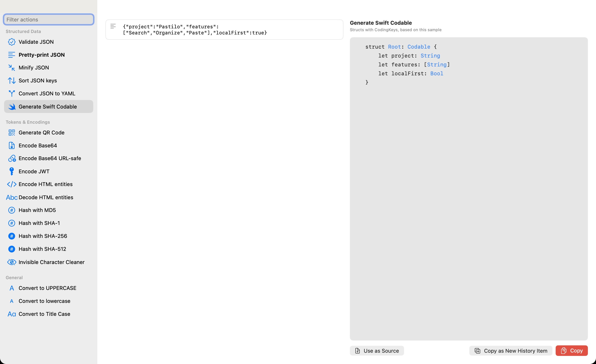
Task: Select Convert to UPPERCASE action
Action: click(49, 288)
